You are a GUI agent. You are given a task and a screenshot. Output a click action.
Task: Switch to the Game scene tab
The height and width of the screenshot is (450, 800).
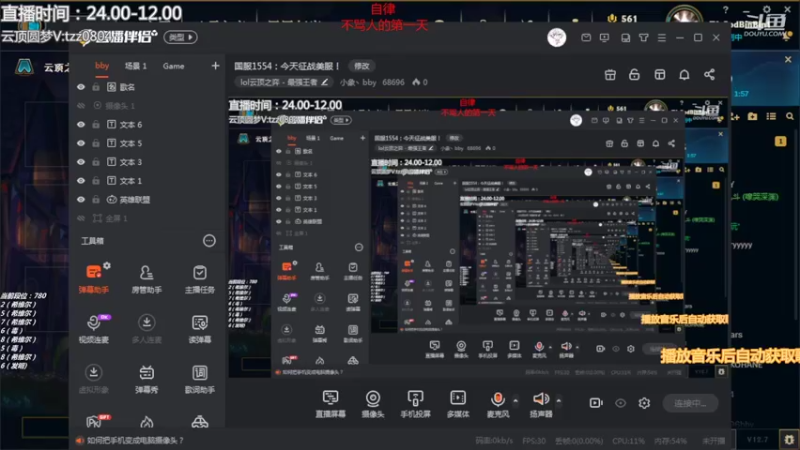173,66
